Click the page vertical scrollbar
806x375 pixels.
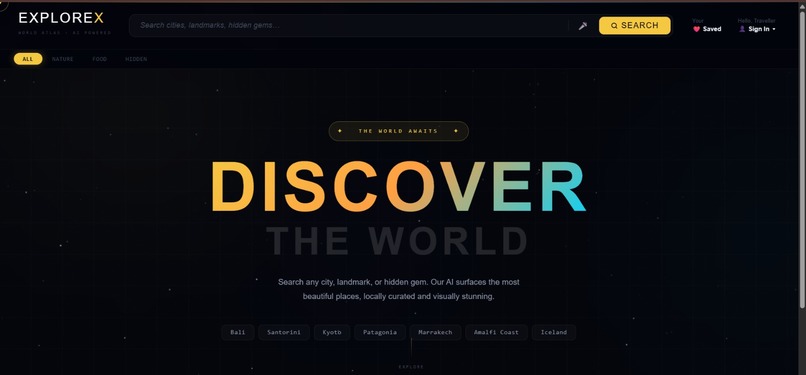coord(802,159)
